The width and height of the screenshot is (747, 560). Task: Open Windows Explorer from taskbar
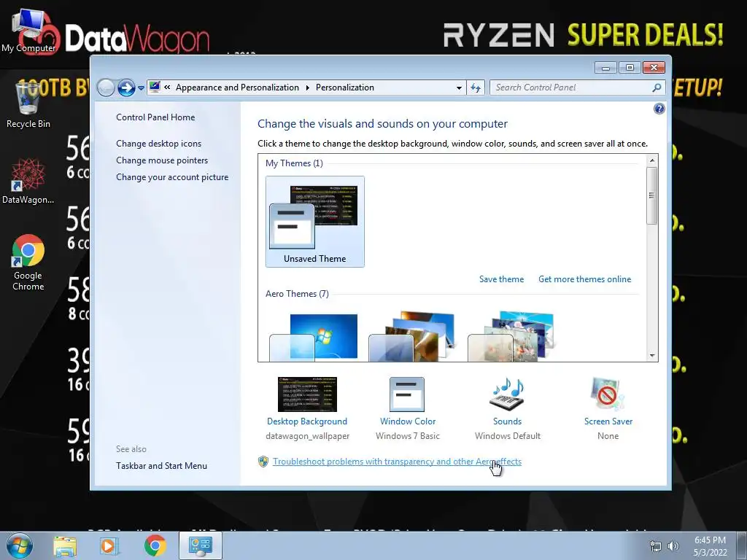(x=65, y=546)
